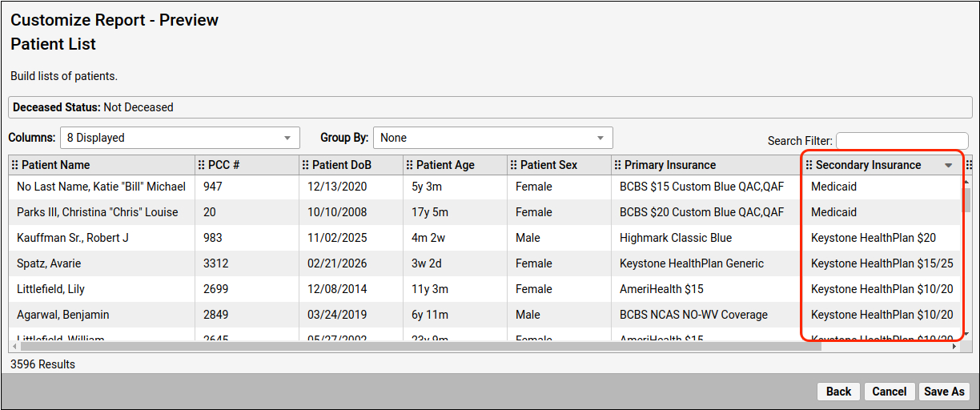The height and width of the screenshot is (410, 980).
Task: Click drag handle icon beside Patient Name
Action: pos(15,165)
